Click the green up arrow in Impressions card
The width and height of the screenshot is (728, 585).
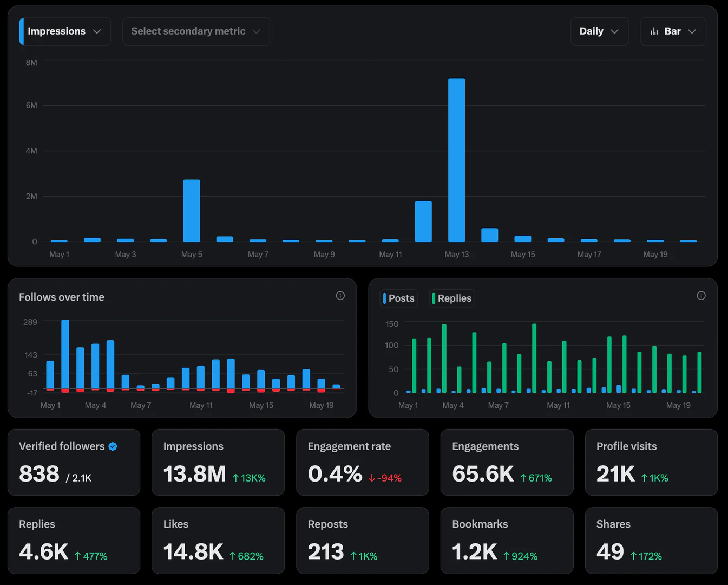(x=236, y=478)
